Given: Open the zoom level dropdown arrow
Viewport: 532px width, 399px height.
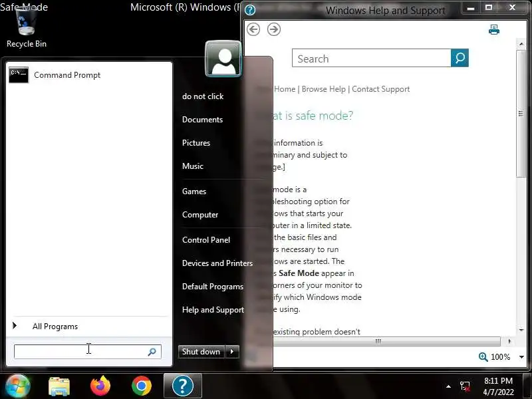Looking at the screenshot, I should (x=521, y=357).
